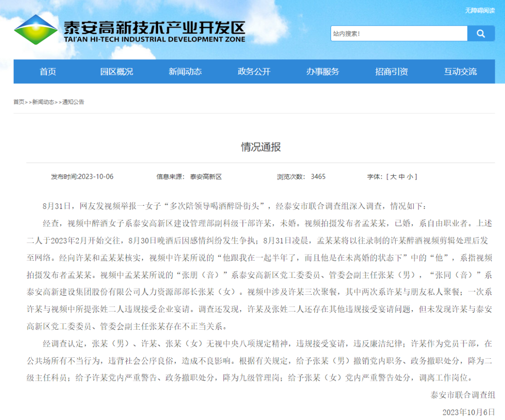Screen dimensions: 505x420
Task: Go to 首页 in navigation bar
Action: (48, 72)
